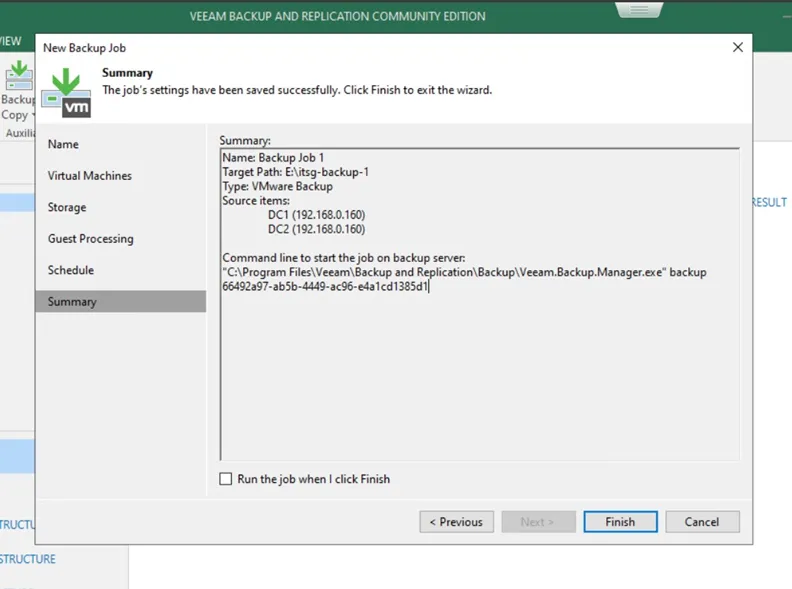Click the VM backup wizard icon
The image size is (792, 589).
pyautogui.click(x=67, y=91)
